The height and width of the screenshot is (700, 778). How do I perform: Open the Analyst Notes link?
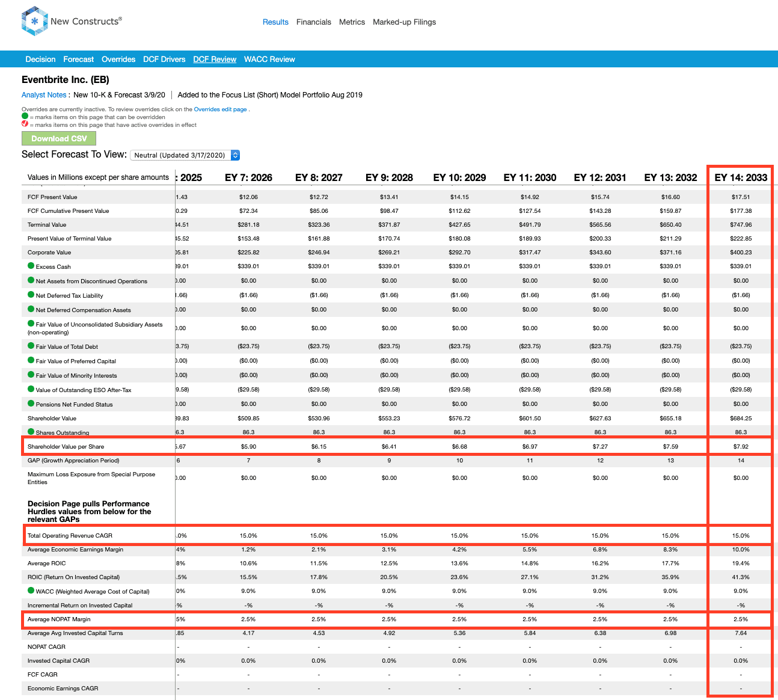[44, 95]
